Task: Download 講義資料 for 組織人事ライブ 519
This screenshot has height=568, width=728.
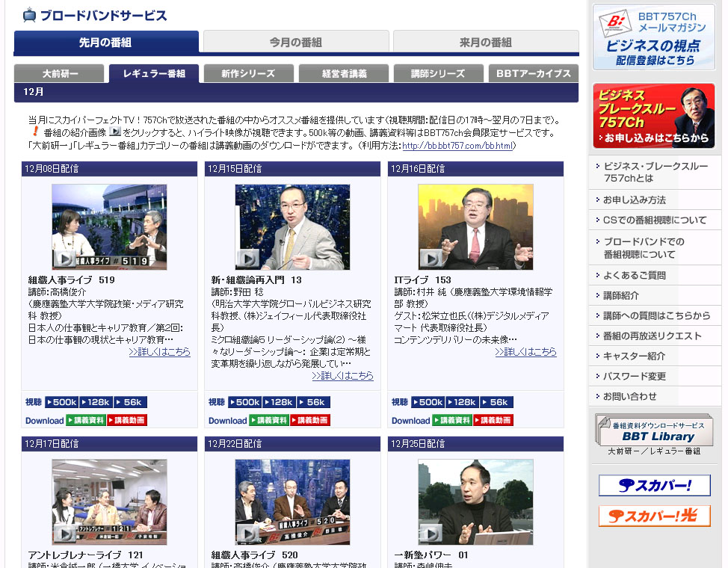Action: [86, 420]
